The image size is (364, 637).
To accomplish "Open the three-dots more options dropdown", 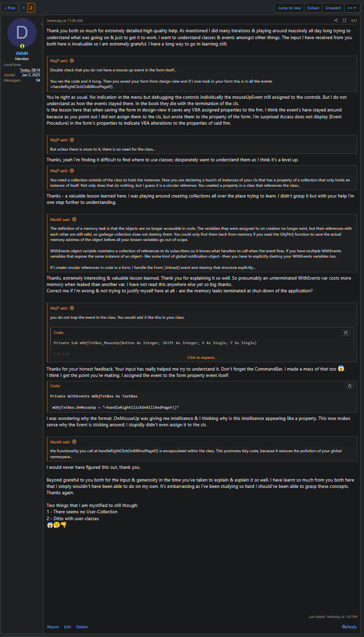I will click(352, 8).
